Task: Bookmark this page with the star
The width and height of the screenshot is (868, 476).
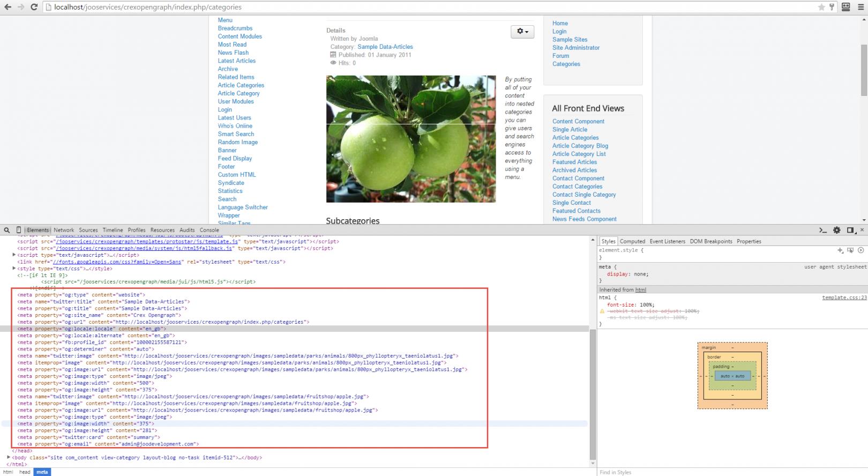Action: pyautogui.click(x=821, y=7)
